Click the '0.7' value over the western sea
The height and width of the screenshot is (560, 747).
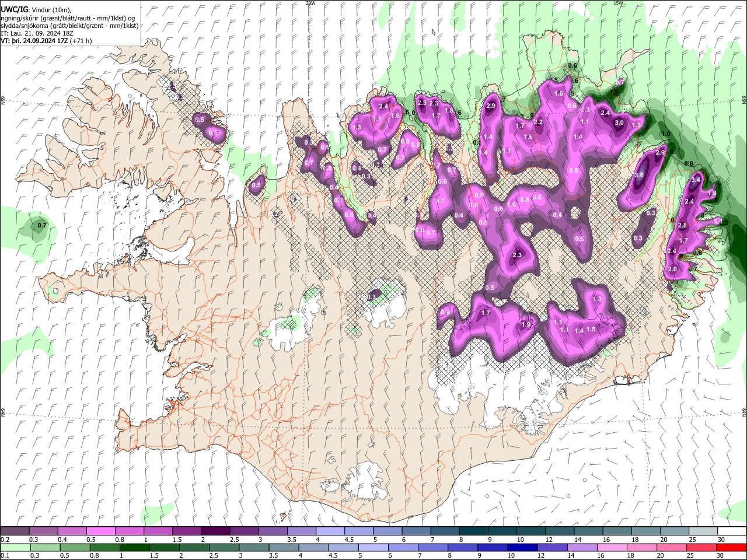point(41,225)
